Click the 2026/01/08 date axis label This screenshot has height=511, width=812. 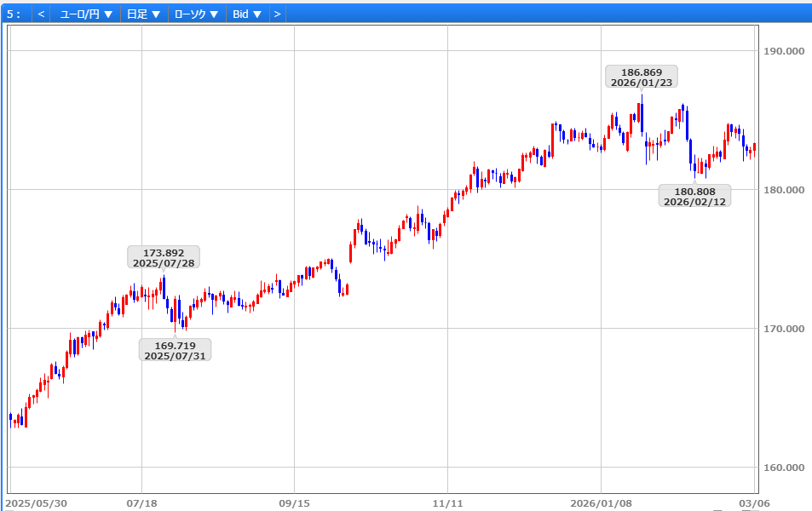(602, 503)
